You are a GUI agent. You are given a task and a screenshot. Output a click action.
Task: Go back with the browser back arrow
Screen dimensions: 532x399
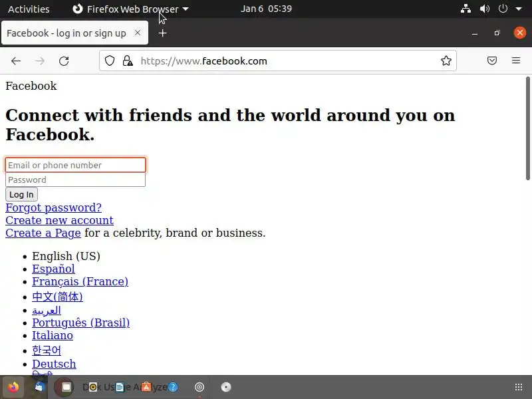pyautogui.click(x=16, y=61)
